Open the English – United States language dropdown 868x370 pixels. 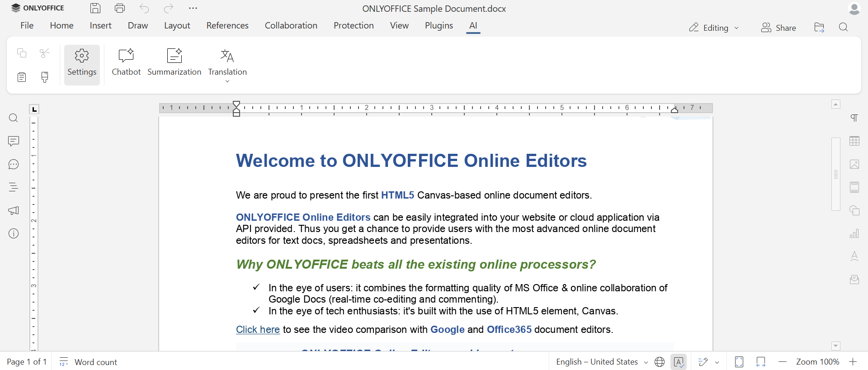tap(602, 362)
